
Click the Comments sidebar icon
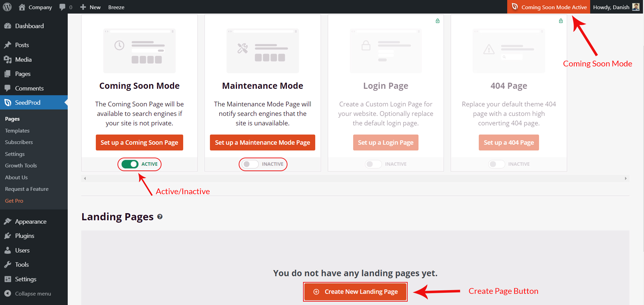pyautogui.click(x=7, y=88)
